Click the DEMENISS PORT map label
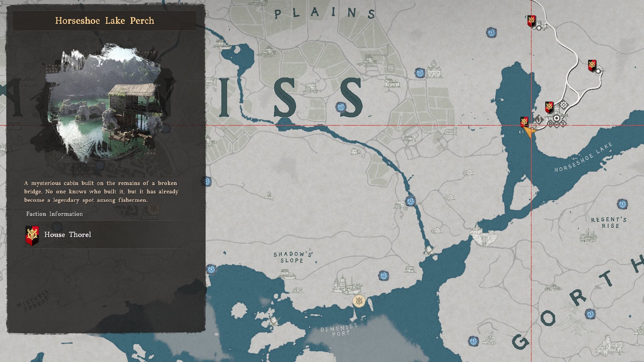This screenshot has height=362, width=644. click(339, 329)
